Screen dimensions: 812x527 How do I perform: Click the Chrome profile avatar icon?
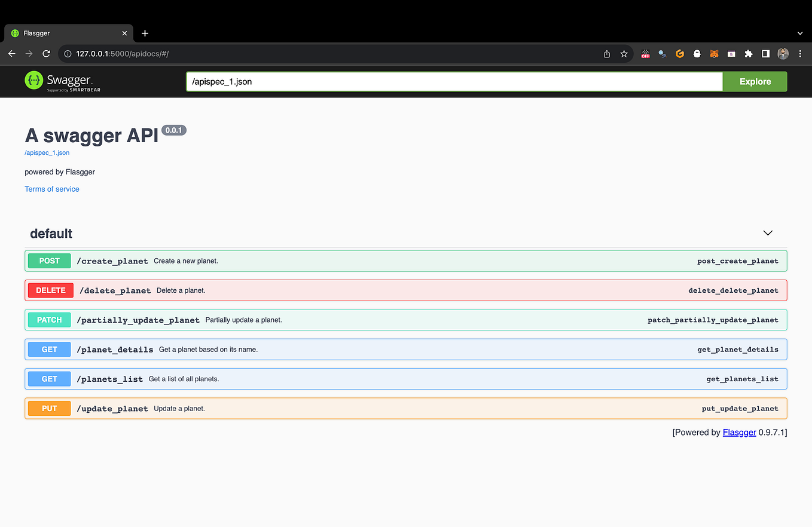click(783, 54)
